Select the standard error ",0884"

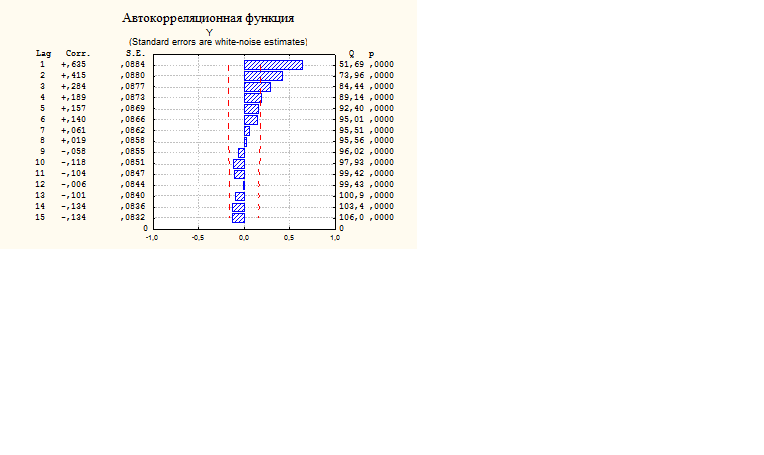coord(133,64)
